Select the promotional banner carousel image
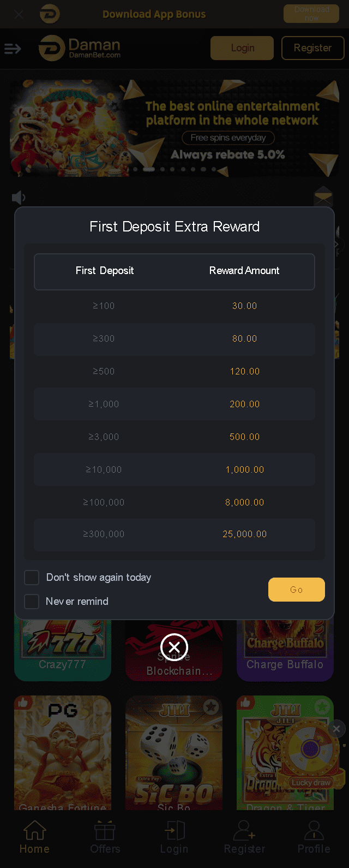The image size is (349, 868). point(174,128)
